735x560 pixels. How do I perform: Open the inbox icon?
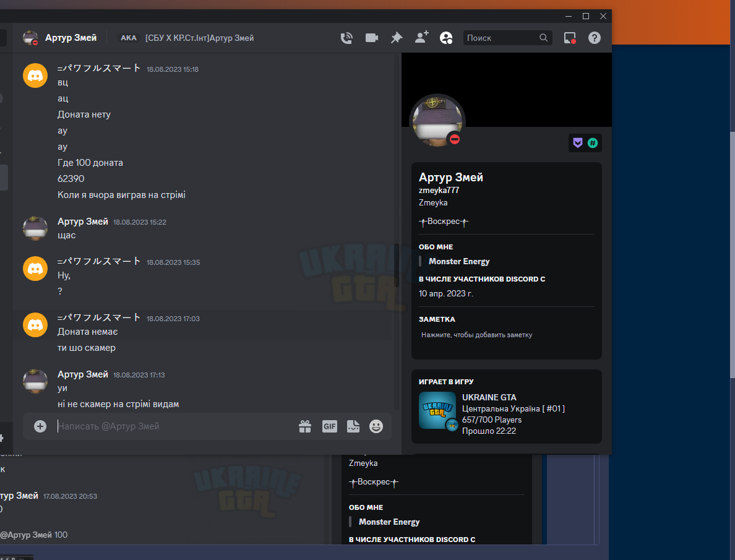pyautogui.click(x=570, y=38)
